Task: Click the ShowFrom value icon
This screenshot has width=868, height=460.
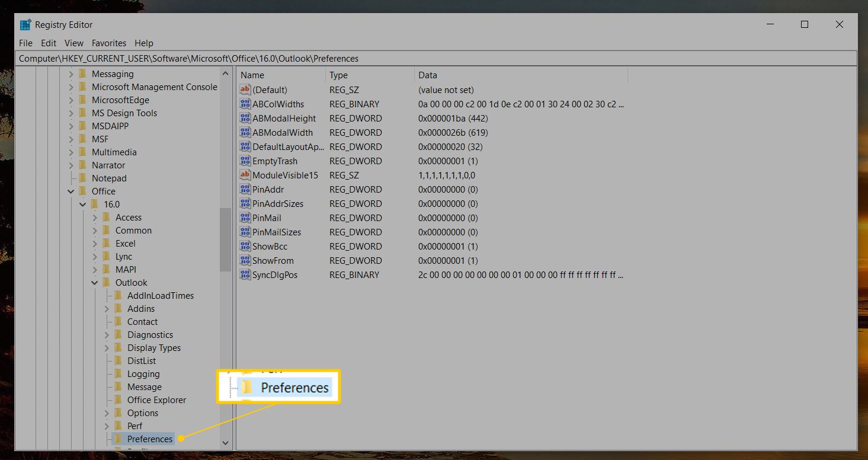Action: pyautogui.click(x=245, y=260)
